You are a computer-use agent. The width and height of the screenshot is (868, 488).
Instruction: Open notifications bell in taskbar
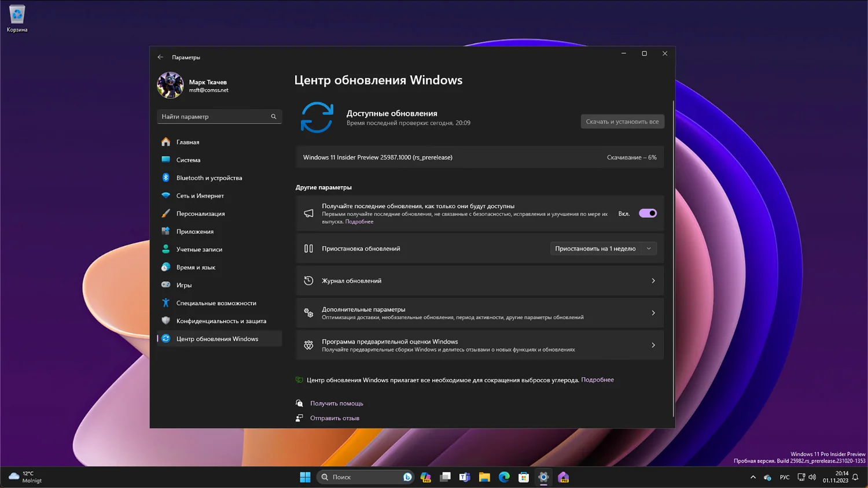pos(855,477)
